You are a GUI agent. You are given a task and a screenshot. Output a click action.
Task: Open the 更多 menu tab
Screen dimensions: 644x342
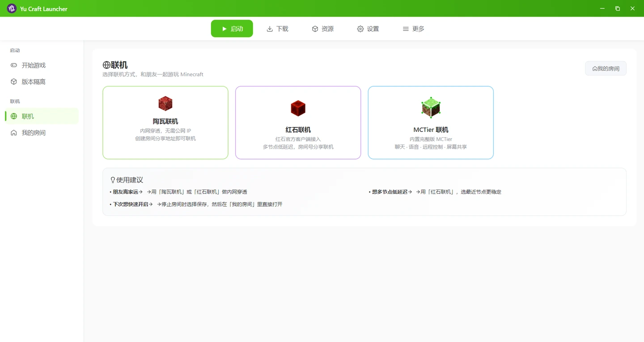click(413, 29)
